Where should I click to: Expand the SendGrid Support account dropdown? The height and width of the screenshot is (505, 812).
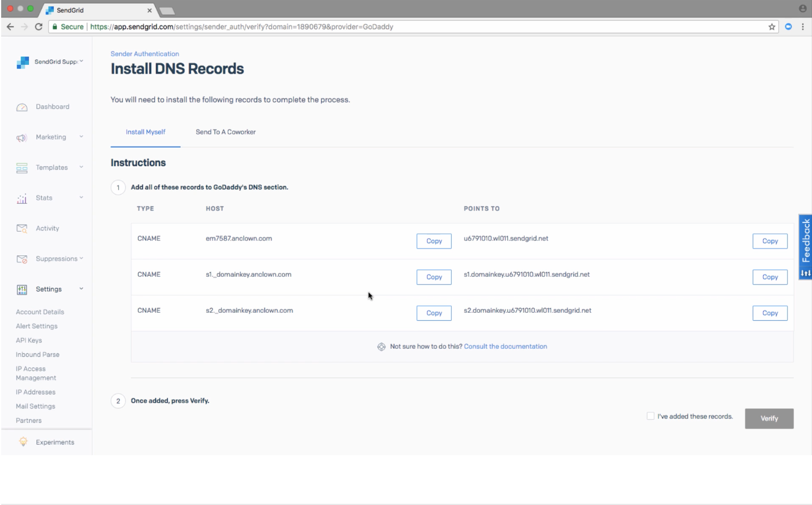click(81, 61)
